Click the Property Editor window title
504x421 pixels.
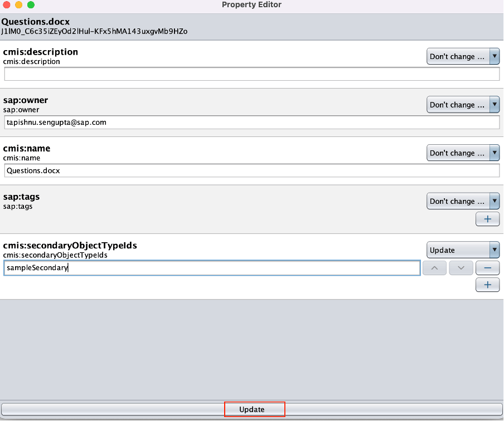point(251,4)
